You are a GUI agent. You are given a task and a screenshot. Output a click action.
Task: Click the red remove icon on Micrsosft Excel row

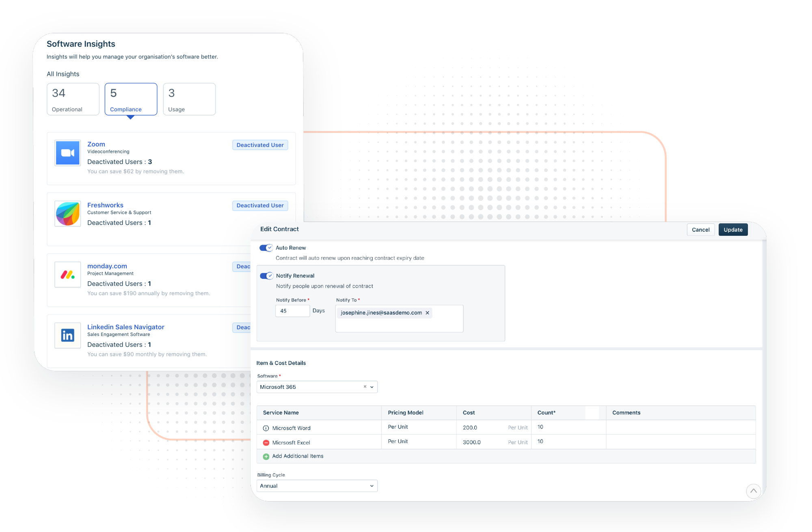pyautogui.click(x=266, y=442)
